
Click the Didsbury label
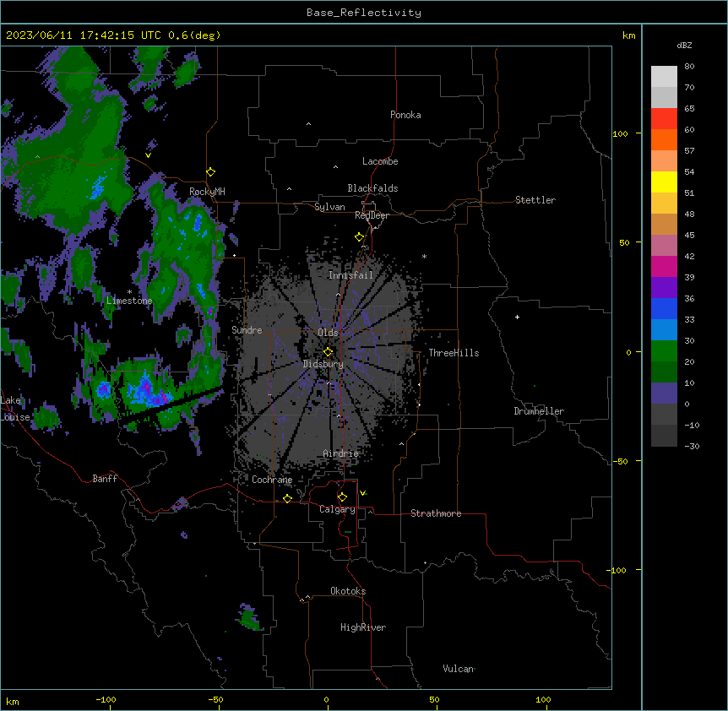click(323, 364)
